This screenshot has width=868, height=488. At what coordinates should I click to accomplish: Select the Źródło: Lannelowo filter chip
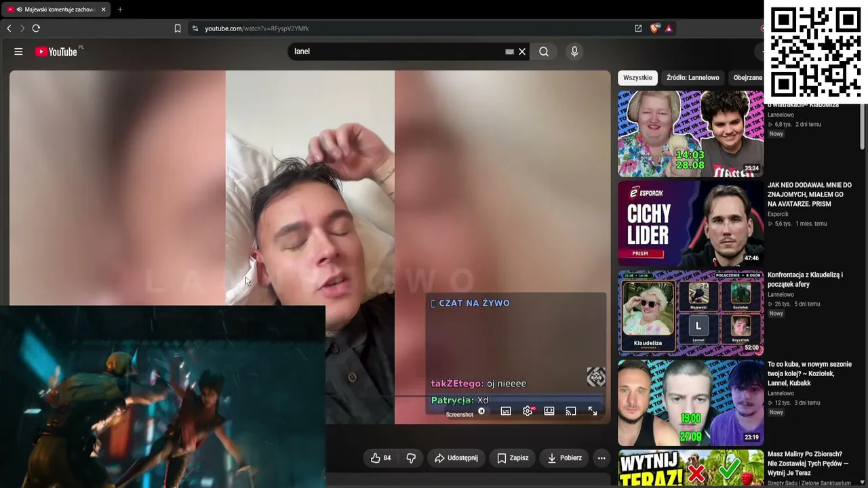click(692, 77)
